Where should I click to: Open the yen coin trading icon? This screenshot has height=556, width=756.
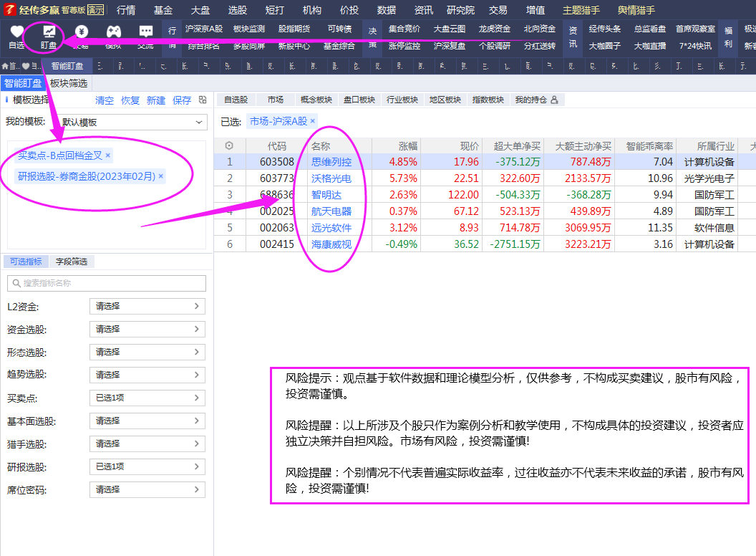tap(82, 32)
